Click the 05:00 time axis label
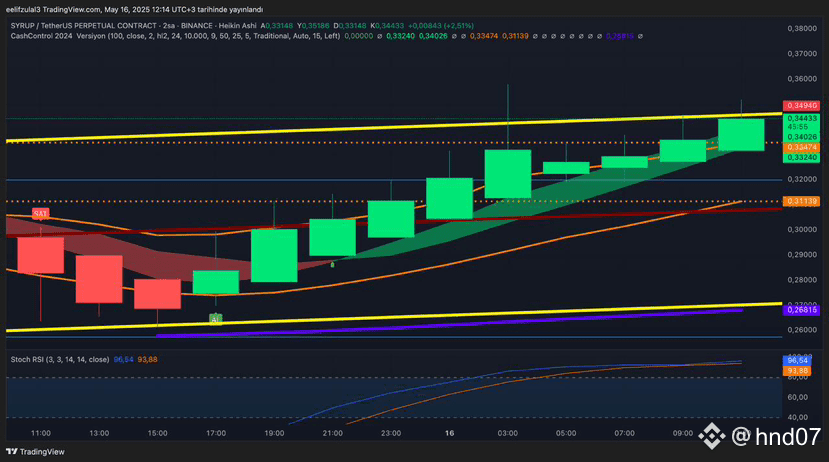This screenshot has height=462, width=829. (x=566, y=433)
